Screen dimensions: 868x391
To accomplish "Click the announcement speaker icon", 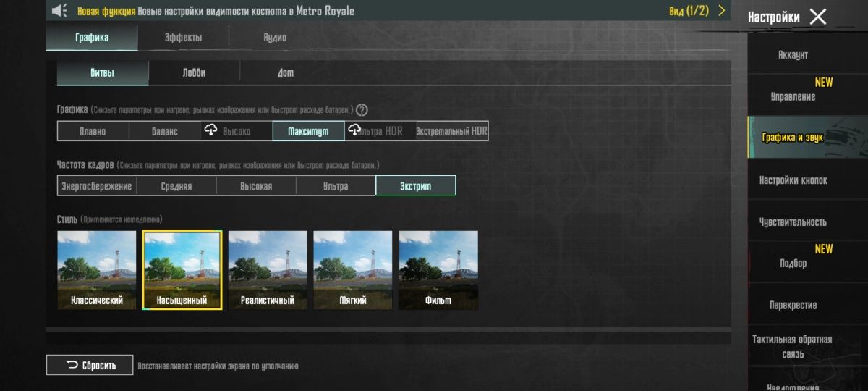I will [60, 11].
